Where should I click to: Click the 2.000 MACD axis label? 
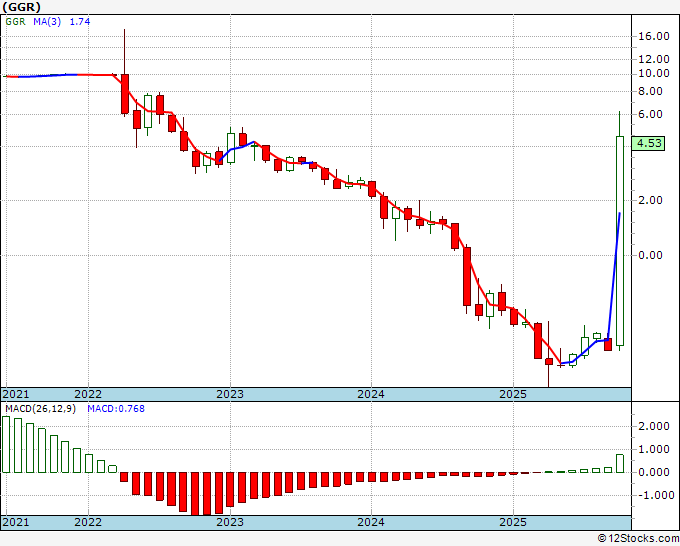653,426
